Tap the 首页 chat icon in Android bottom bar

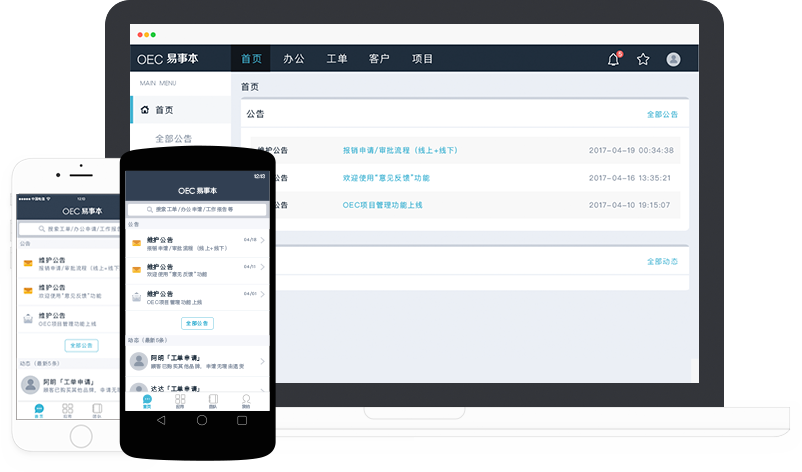click(147, 401)
